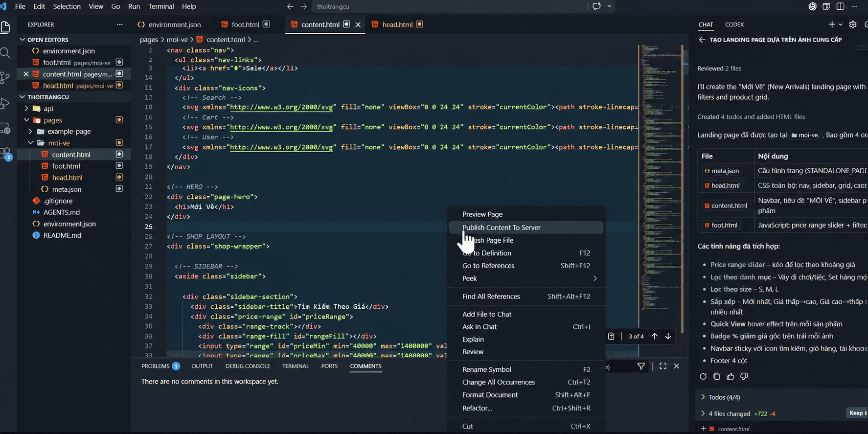The height and width of the screenshot is (434, 868).
Task: Switch to the CODEX tab
Action: coord(734,24)
